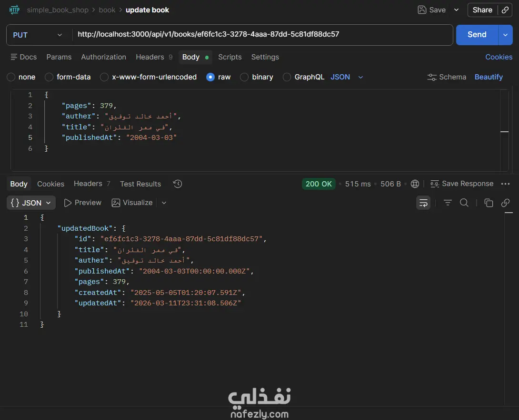Click the request body editor scrollbar
The image size is (519, 420).
click(x=505, y=131)
